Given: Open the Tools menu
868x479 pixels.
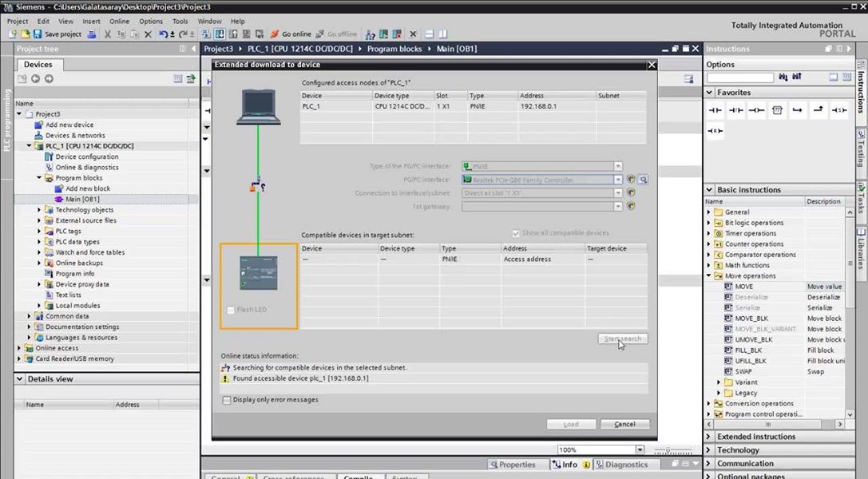Looking at the screenshot, I should (x=180, y=21).
